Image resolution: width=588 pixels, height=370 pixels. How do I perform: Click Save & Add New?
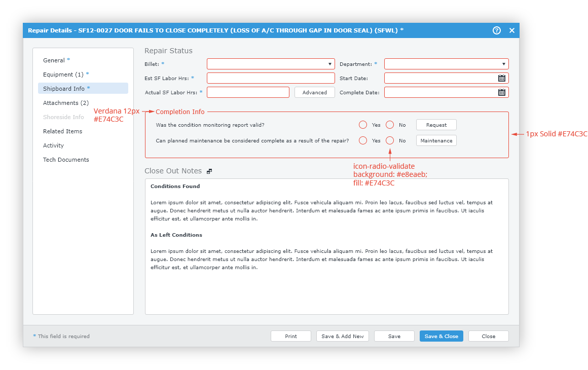coord(342,336)
